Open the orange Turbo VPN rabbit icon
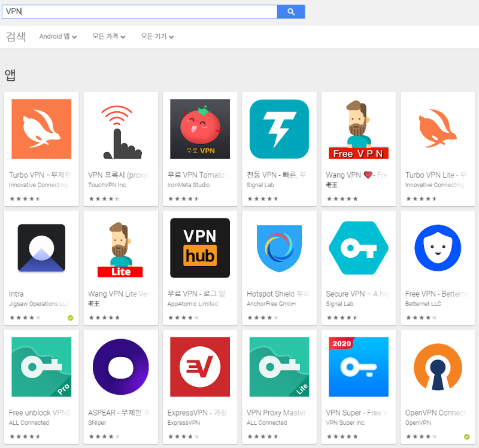479x448 pixels. [x=41, y=129]
